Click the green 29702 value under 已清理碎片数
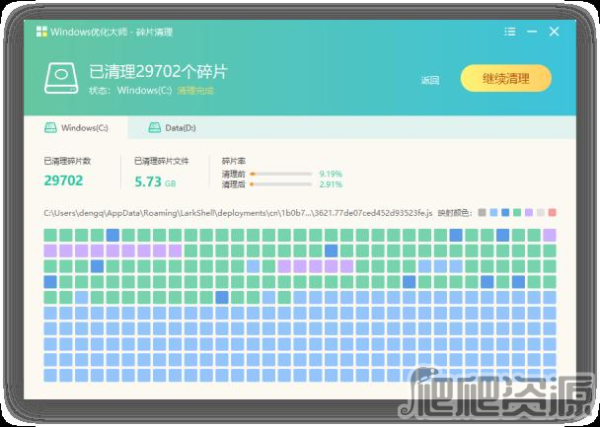This screenshot has width=600, height=427. click(x=64, y=181)
